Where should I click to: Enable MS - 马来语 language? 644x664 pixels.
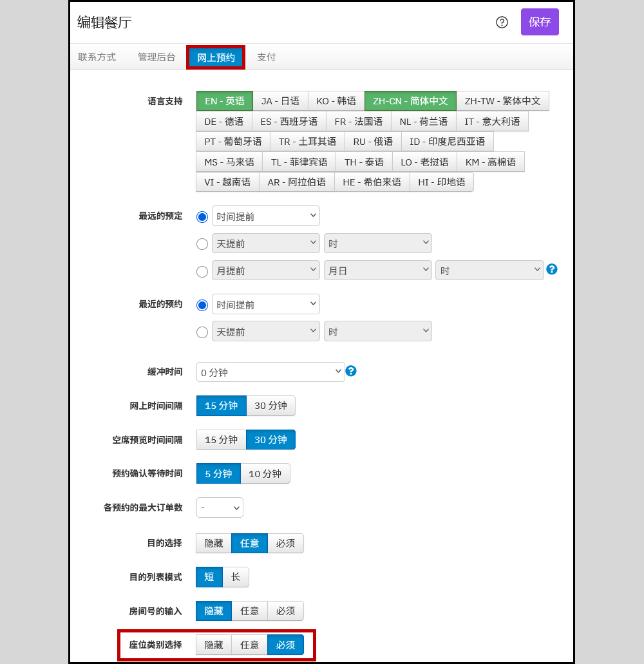point(229,162)
